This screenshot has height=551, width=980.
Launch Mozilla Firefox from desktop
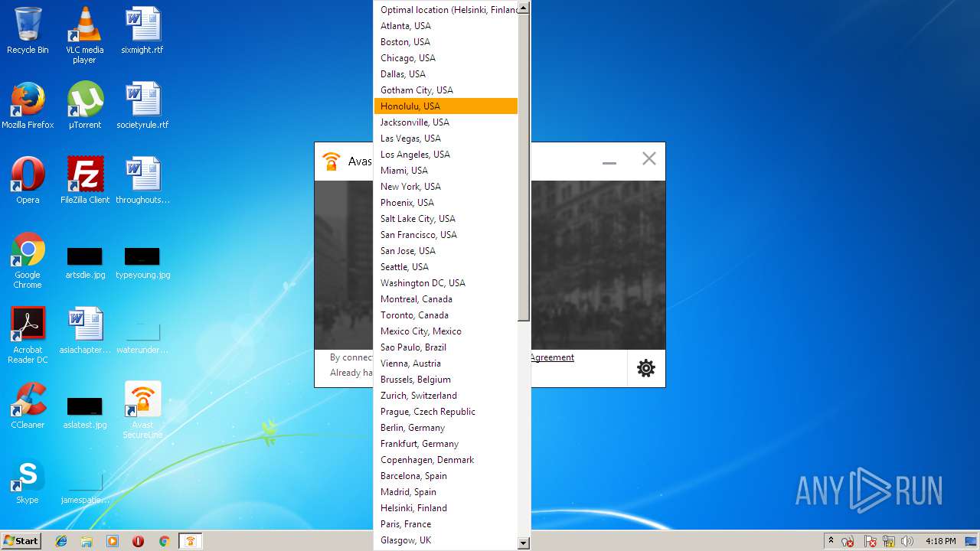pyautogui.click(x=28, y=106)
